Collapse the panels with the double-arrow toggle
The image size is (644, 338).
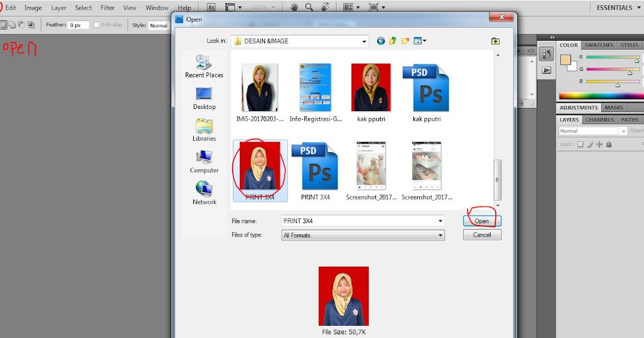pyautogui.click(x=552, y=38)
